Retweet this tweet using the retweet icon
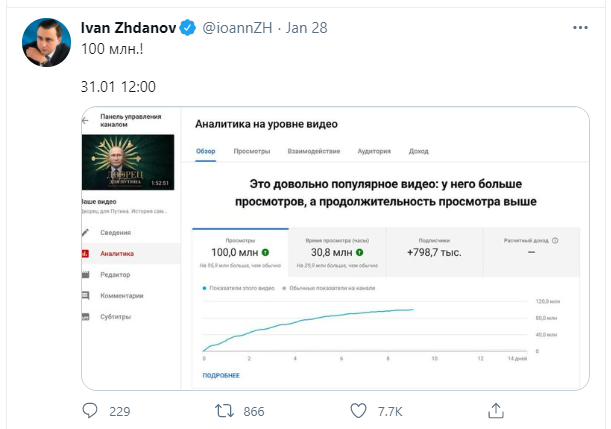This screenshot has width=611, height=429. [x=226, y=410]
